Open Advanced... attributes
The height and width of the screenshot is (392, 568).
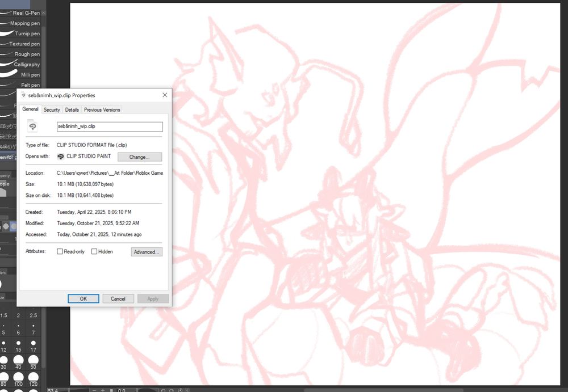pos(147,252)
